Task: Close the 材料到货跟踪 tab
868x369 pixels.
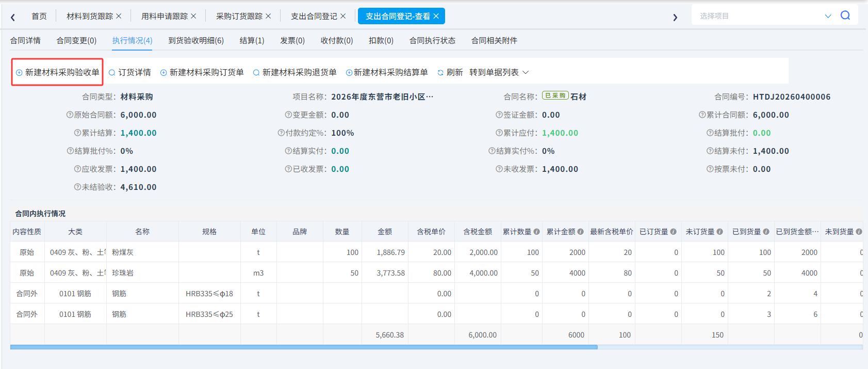Action: tap(119, 16)
